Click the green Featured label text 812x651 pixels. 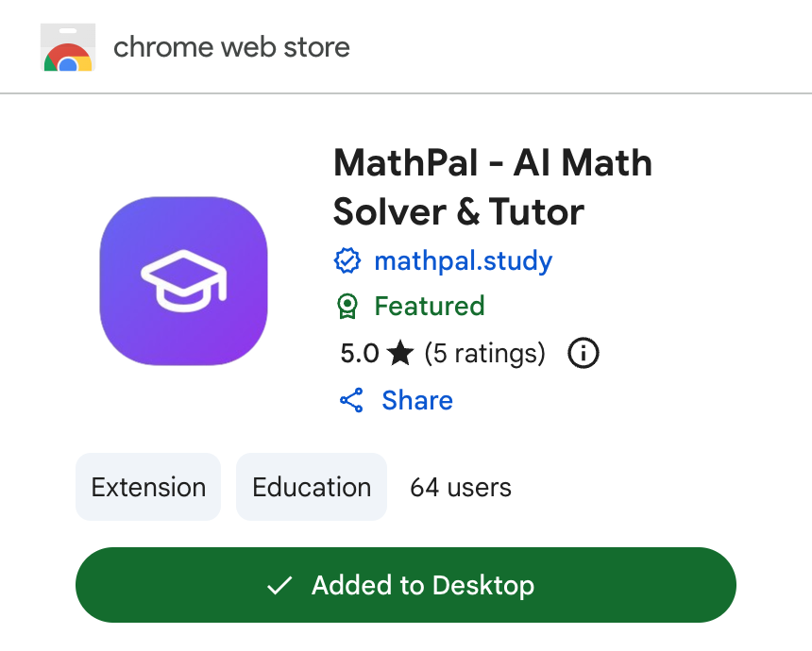(x=429, y=307)
